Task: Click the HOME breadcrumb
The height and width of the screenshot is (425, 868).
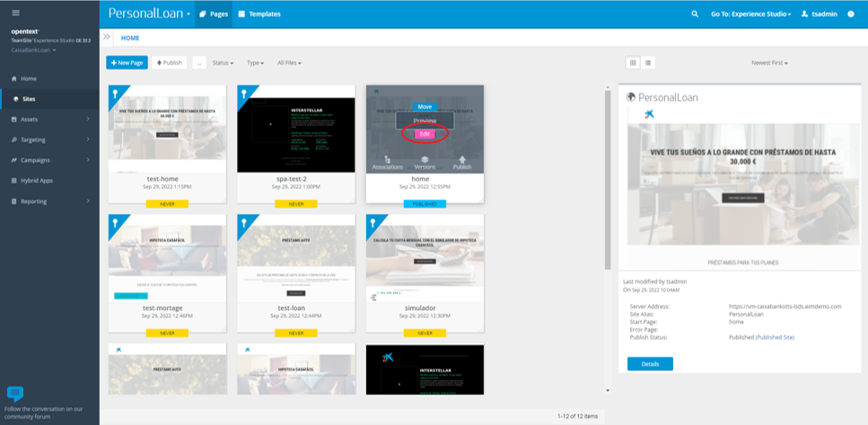Action: click(130, 39)
